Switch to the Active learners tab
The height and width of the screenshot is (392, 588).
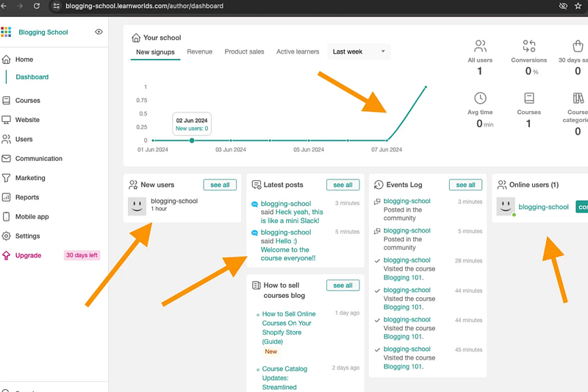tap(298, 51)
